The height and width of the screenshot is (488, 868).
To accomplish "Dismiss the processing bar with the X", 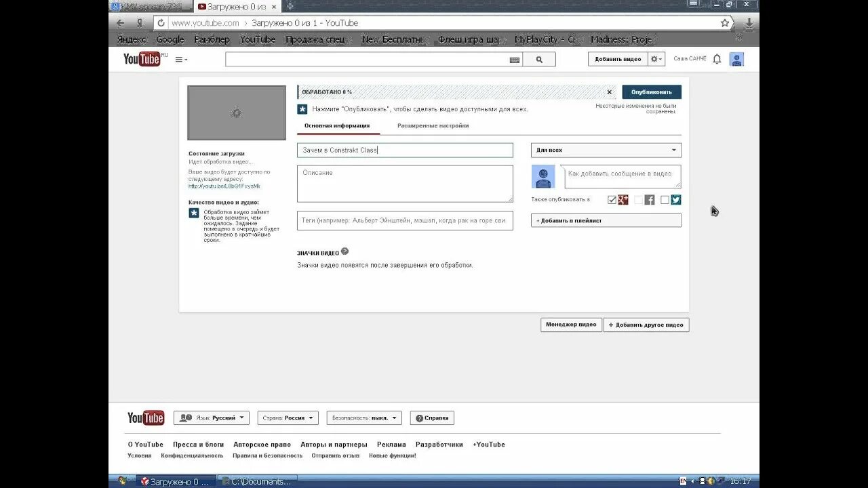I will pyautogui.click(x=609, y=91).
